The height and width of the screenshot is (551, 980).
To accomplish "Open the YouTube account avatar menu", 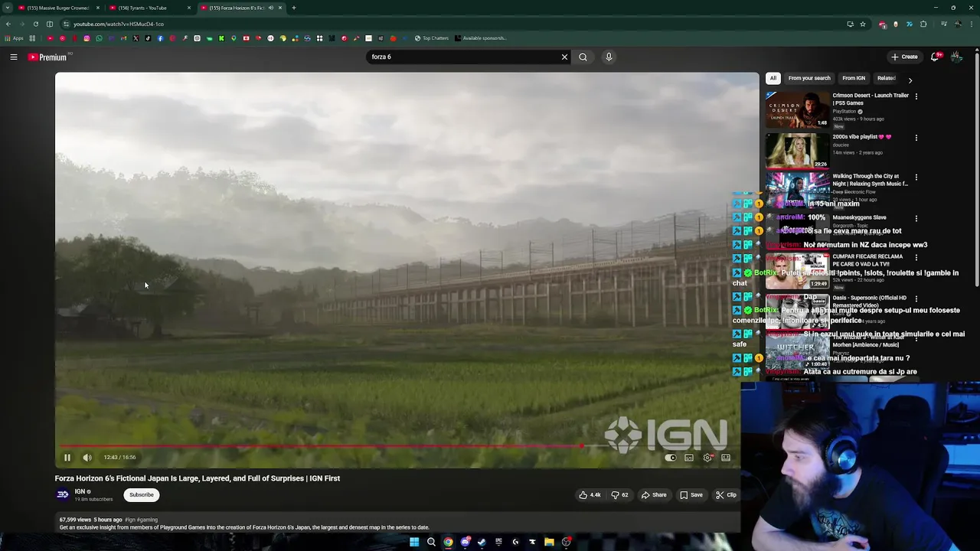I will [956, 57].
